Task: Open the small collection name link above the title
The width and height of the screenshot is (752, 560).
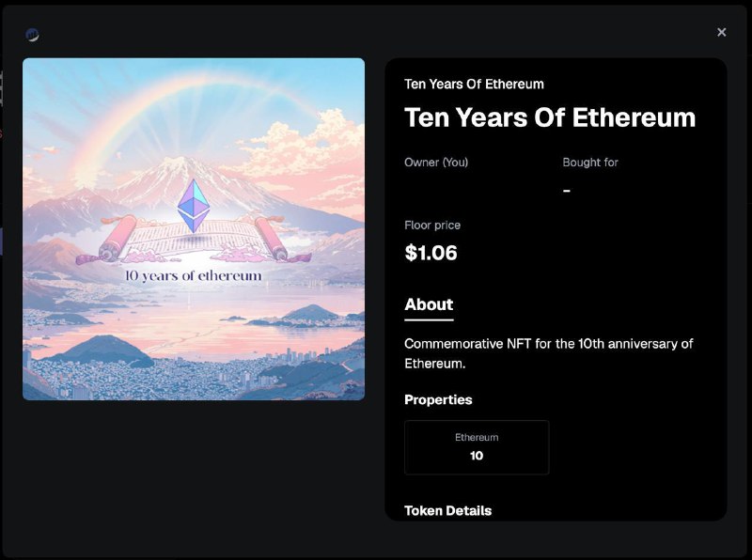Action: 474,84
